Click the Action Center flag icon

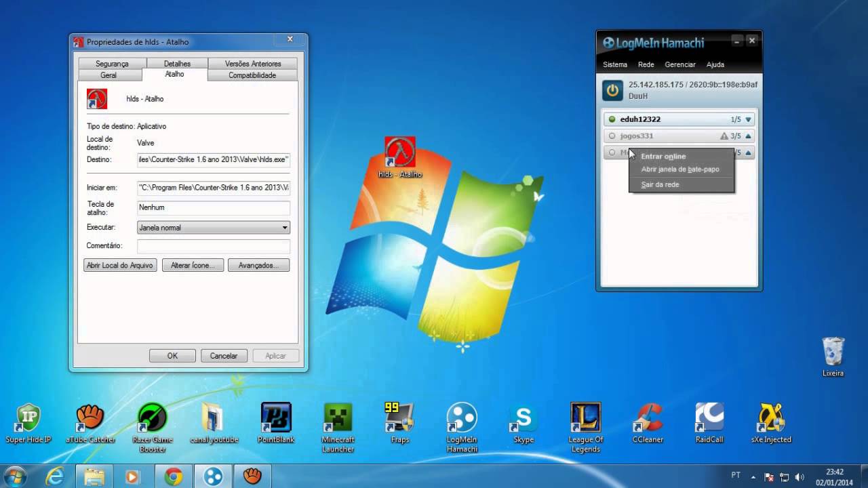click(770, 476)
